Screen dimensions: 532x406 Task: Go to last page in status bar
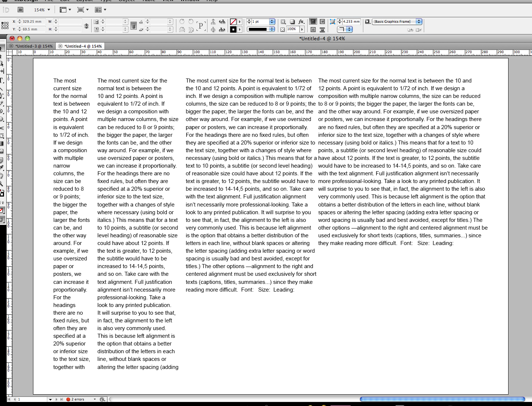click(x=62, y=399)
